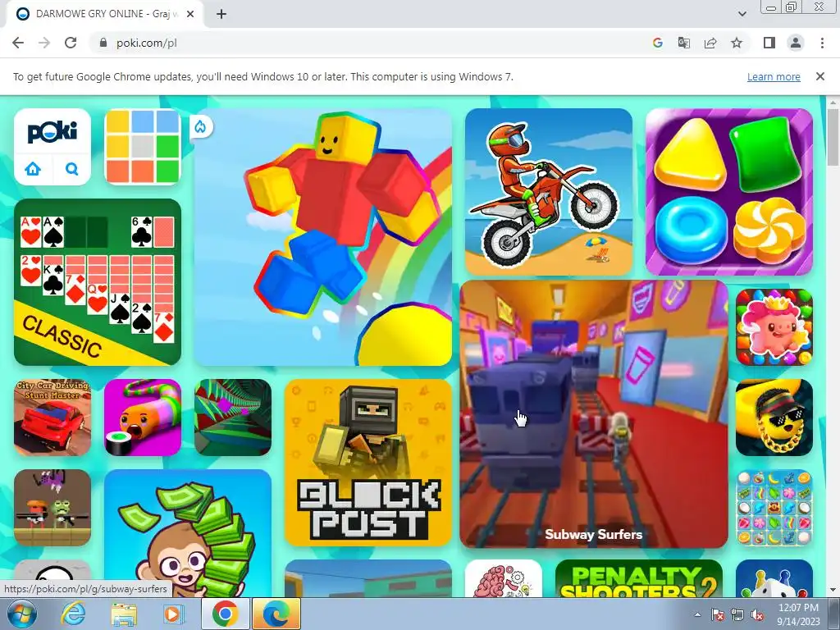Click the Chrome taskbar button

point(225,614)
